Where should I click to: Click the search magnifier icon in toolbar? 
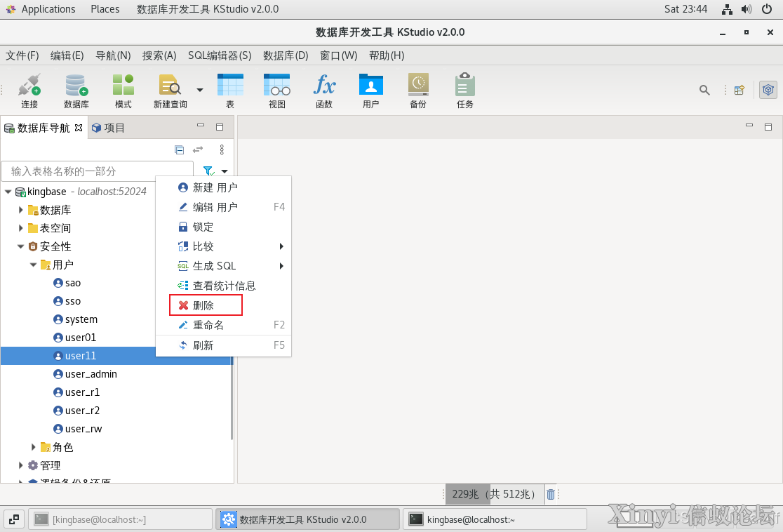[x=704, y=90]
